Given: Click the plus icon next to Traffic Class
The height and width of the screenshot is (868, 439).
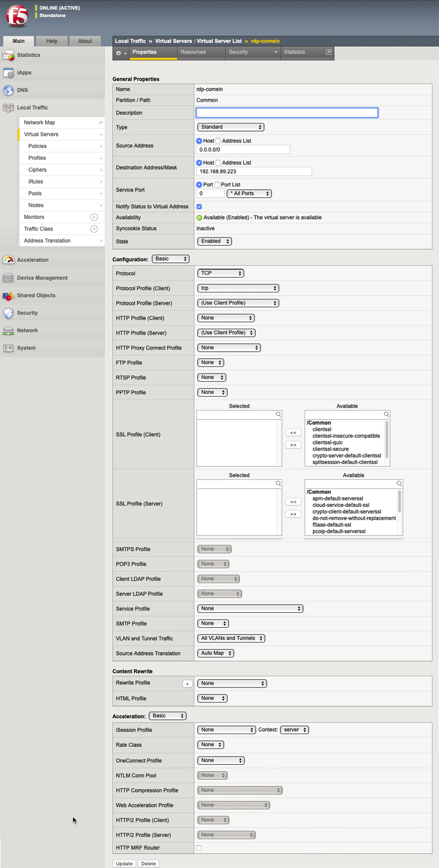Looking at the screenshot, I should pyautogui.click(x=94, y=229).
